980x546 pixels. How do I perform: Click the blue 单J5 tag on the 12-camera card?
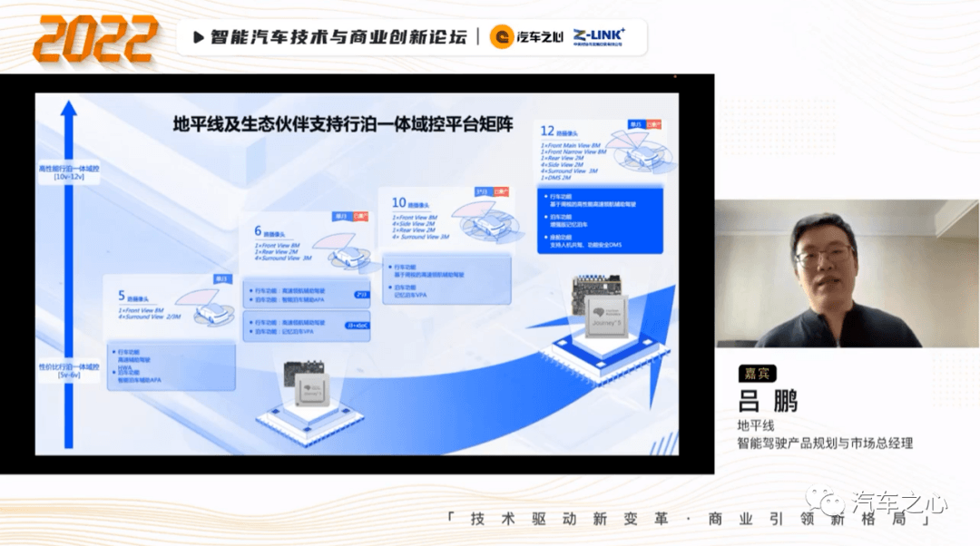(635, 124)
